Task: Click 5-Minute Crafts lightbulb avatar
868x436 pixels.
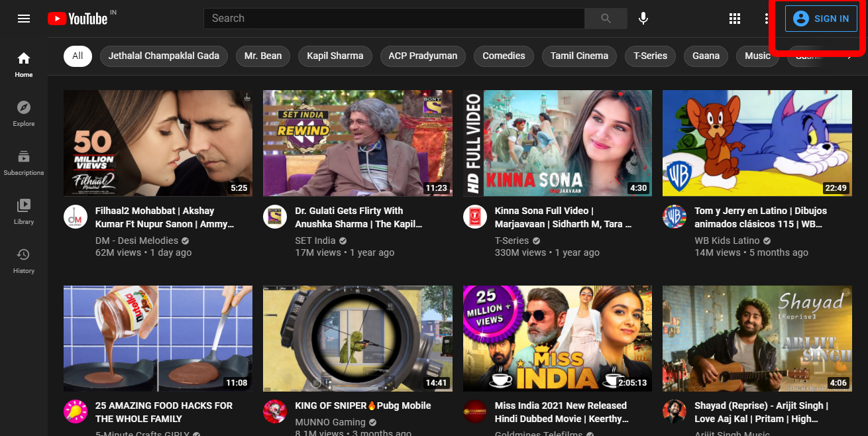Action: [76, 411]
